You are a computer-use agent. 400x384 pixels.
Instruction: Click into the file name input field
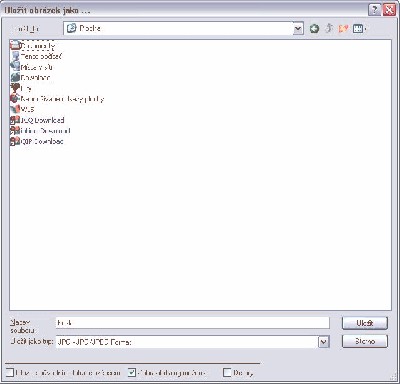pos(192,323)
